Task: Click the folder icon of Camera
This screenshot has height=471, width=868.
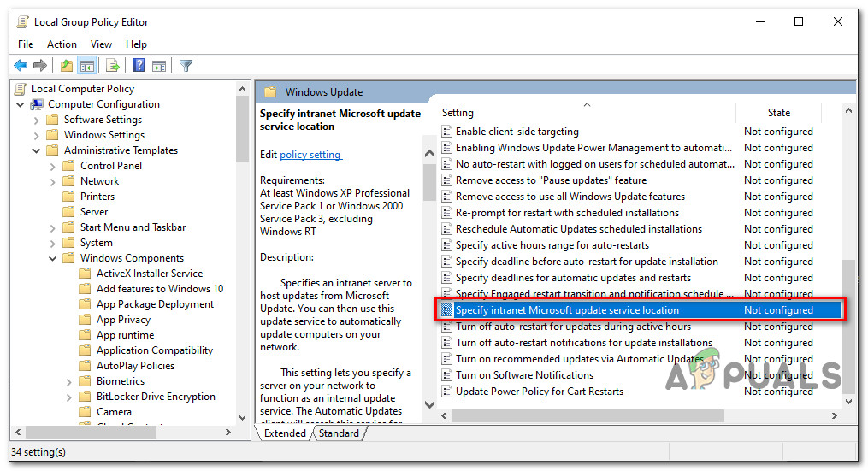Action: point(85,412)
